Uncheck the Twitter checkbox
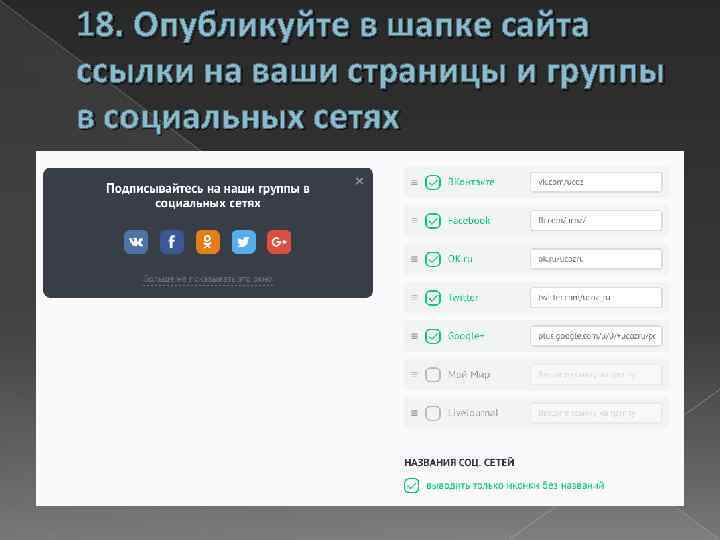Image resolution: width=720 pixels, height=540 pixels. tap(433, 298)
